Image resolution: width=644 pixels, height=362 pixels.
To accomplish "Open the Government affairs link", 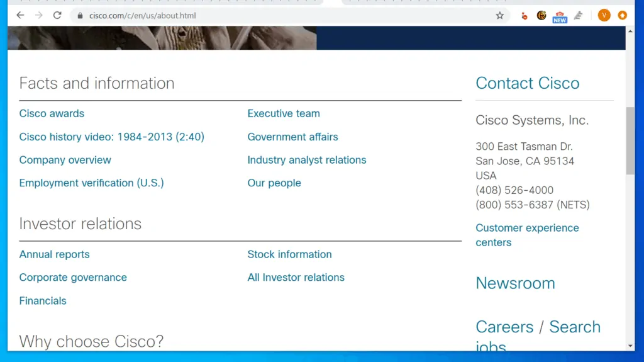I will [x=292, y=137].
